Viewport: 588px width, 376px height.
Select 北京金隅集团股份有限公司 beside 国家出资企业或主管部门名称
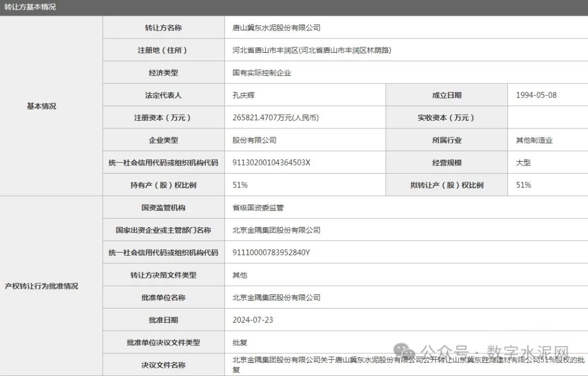277,230
